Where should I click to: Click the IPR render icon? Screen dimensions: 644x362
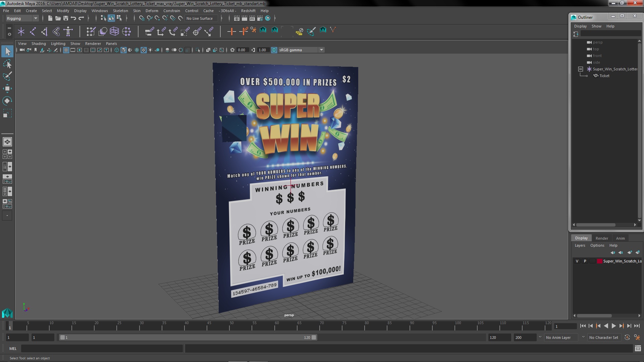click(x=252, y=18)
